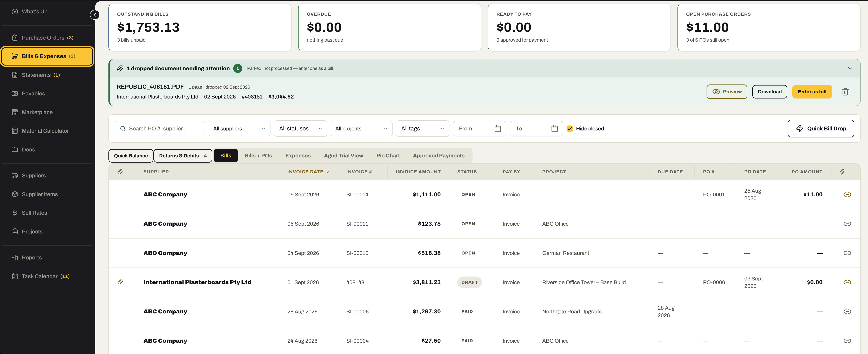This screenshot has height=354, width=868.
Task: Preview the REPUBLIC_408181.PDF document
Action: coord(727,92)
